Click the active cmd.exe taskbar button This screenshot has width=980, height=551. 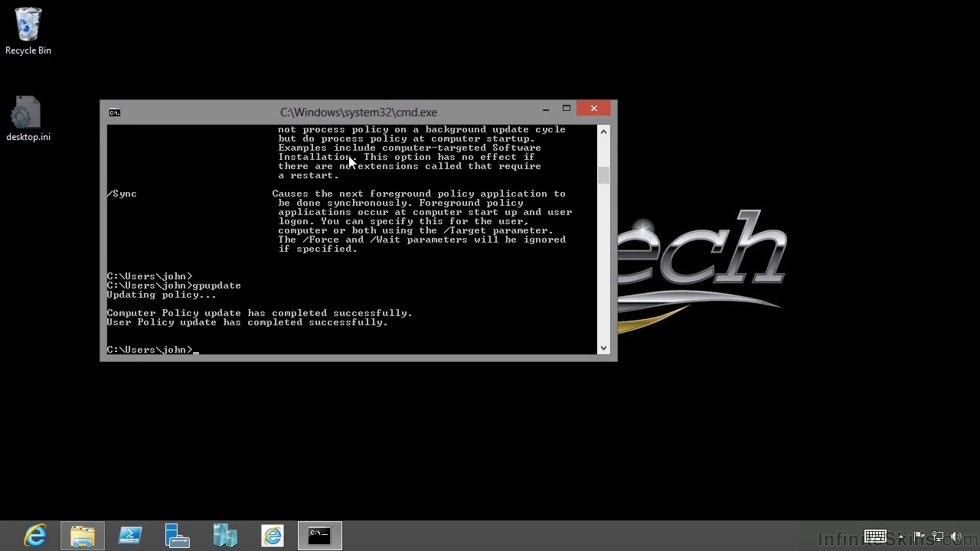[319, 536]
